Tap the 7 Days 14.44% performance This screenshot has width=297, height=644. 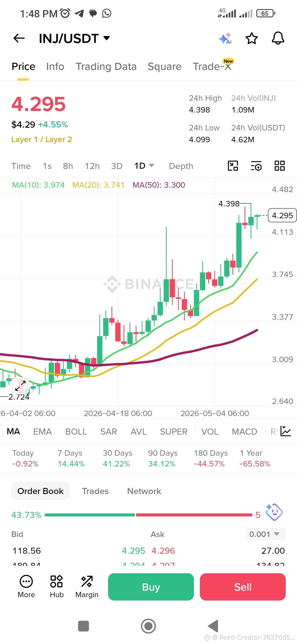tap(71, 458)
